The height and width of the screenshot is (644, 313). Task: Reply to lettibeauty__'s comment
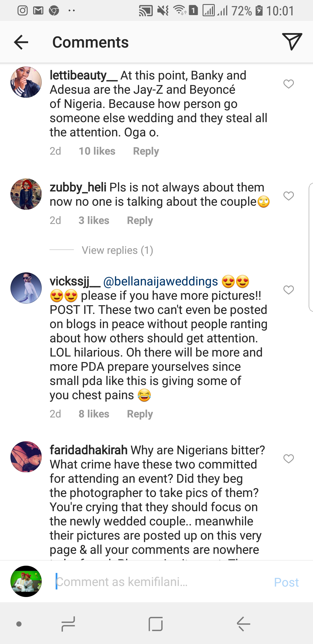tap(146, 151)
